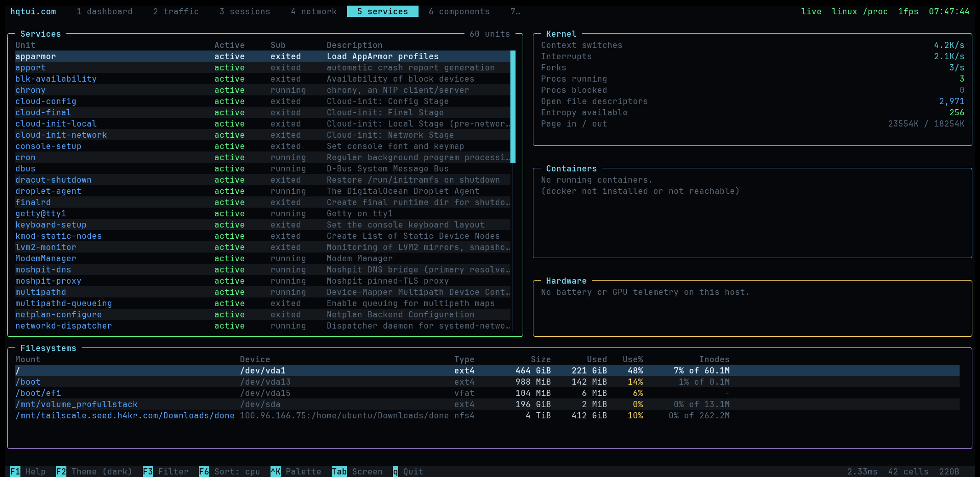Open the 6 components tab
Screen dimensions: 980x477
[459, 11]
